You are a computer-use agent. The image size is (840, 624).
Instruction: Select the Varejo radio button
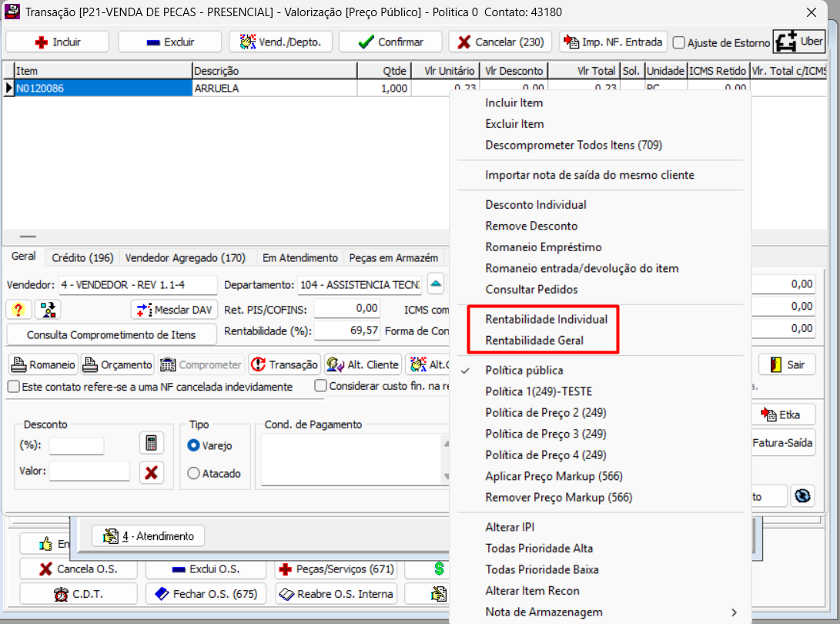pos(194,445)
